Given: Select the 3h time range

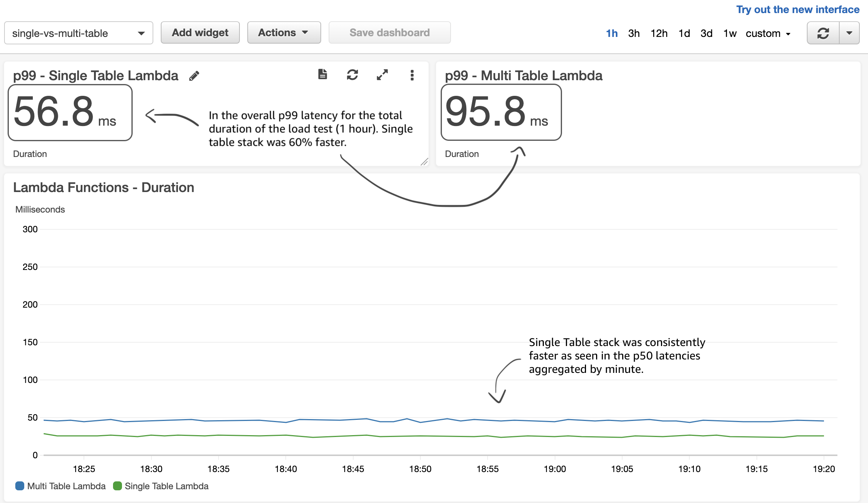Looking at the screenshot, I should click(x=634, y=34).
